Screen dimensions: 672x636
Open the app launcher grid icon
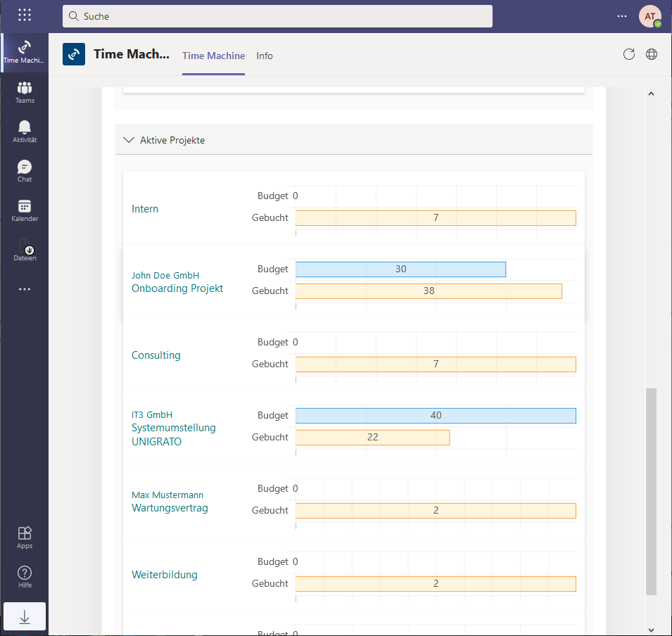[x=25, y=15]
